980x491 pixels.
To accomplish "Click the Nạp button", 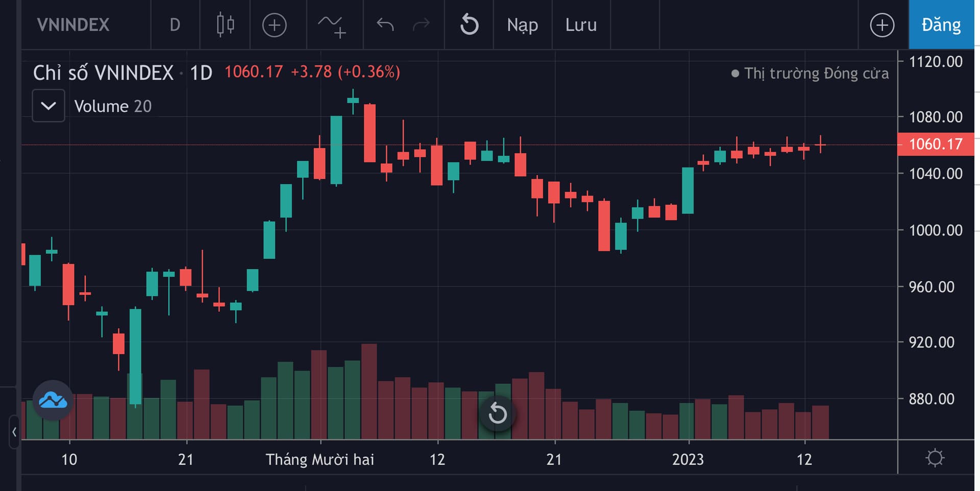I will [x=522, y=25].
